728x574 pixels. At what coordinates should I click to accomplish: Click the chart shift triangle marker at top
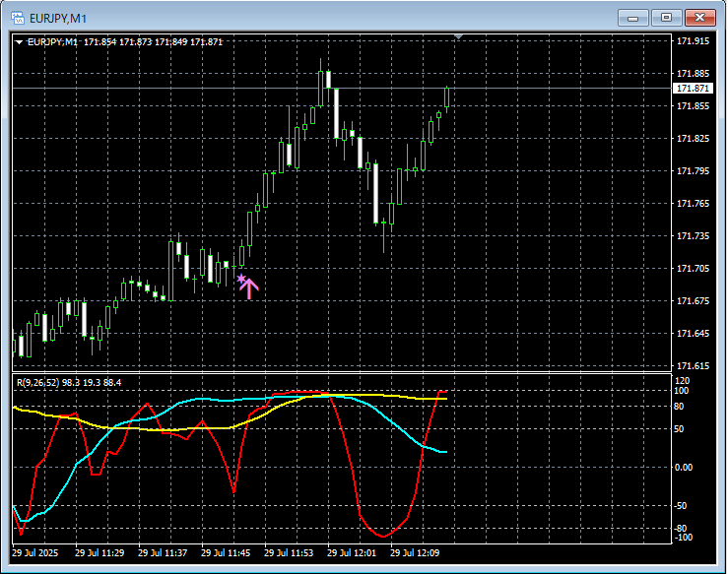click(459, 36)
